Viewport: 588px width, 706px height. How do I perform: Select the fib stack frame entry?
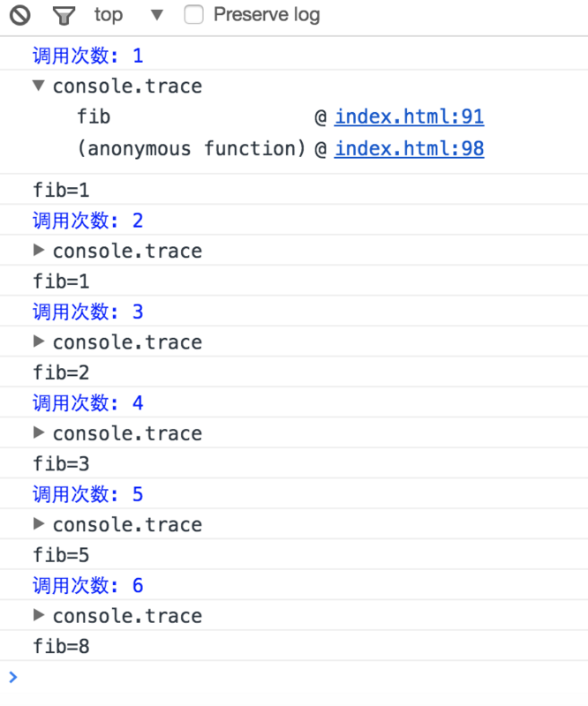coord(93,116)
